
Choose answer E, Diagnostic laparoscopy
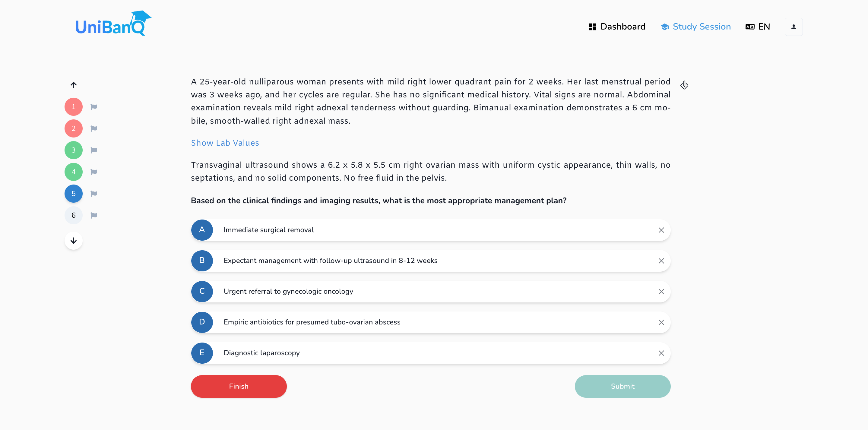[x=431, y=353]
